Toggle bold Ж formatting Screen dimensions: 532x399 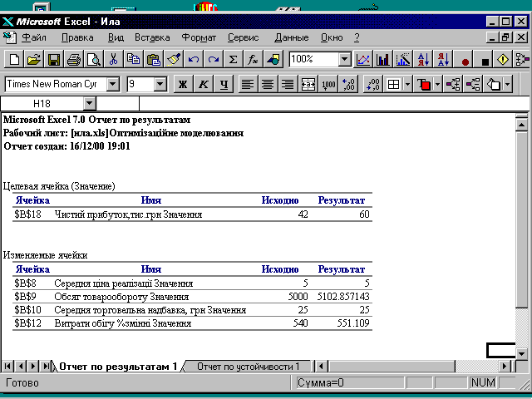point(183,84)
